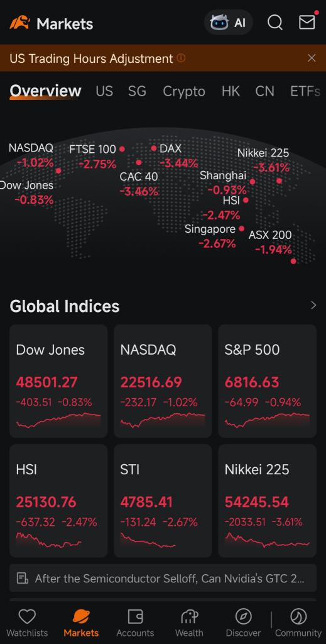Viewport: 326px width, 644px height.
Task: Select the SG market tab
Action: (x=137, y=91)
